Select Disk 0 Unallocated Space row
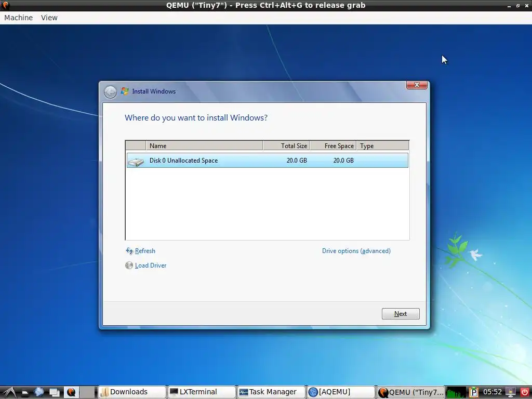532x399 pixels. tap(268, 161)
